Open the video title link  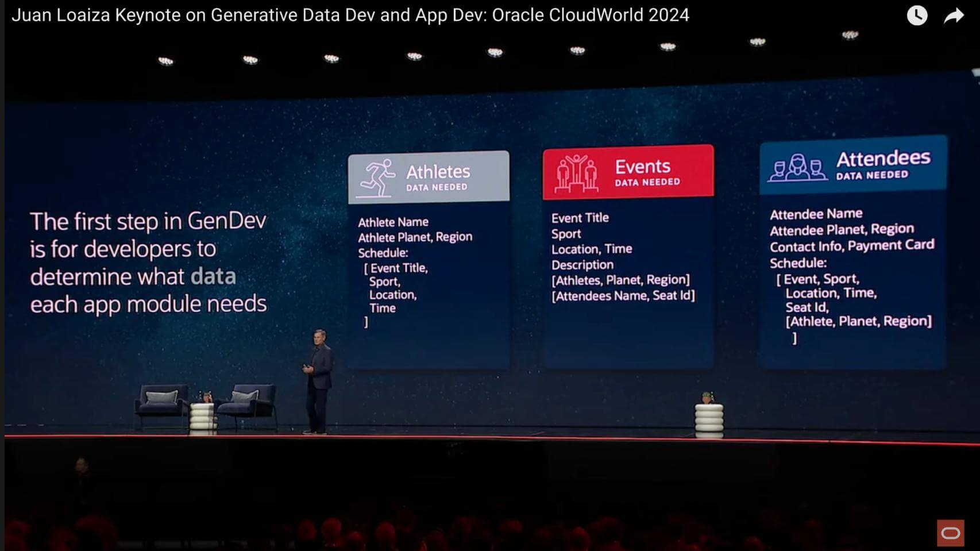point(350,15)
